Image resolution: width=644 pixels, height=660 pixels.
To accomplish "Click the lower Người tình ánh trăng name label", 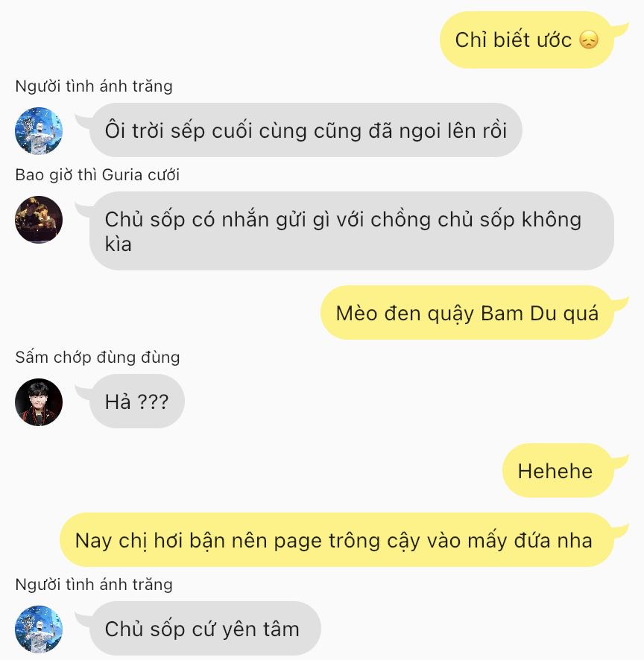I will click(94, 584).
